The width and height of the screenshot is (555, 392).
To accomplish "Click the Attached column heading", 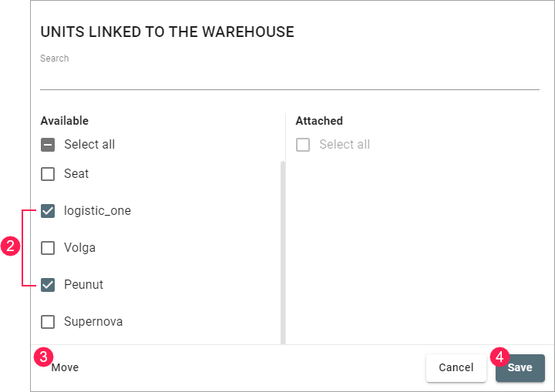I will [x=319, y=121].
